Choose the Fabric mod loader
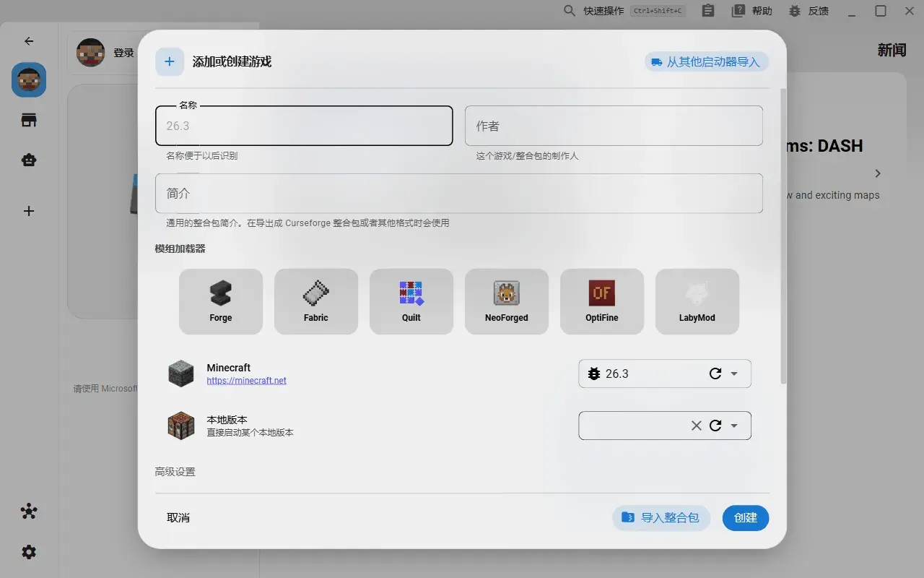The width and height of the screenshot is (924, 578). (x=316, y=301)
